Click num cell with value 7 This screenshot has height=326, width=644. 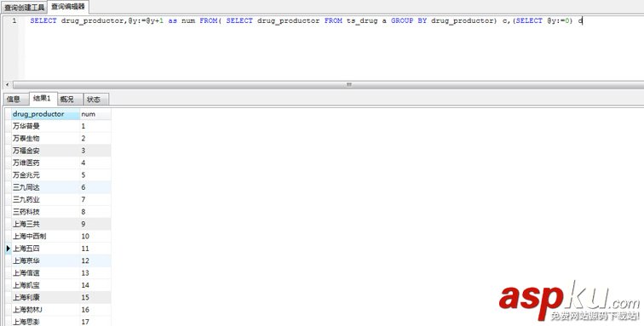point(95,199)
